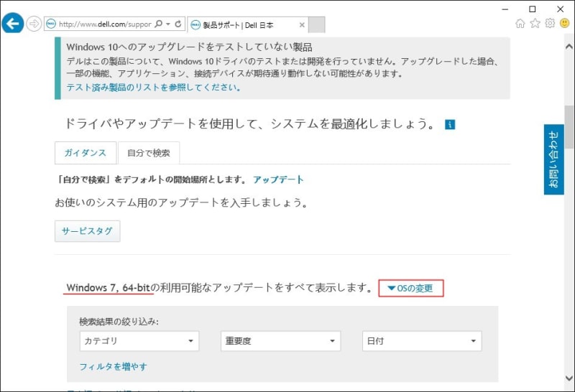Open Favorites star icon
This screenshot has width=575, height=392.
(535, 24)
